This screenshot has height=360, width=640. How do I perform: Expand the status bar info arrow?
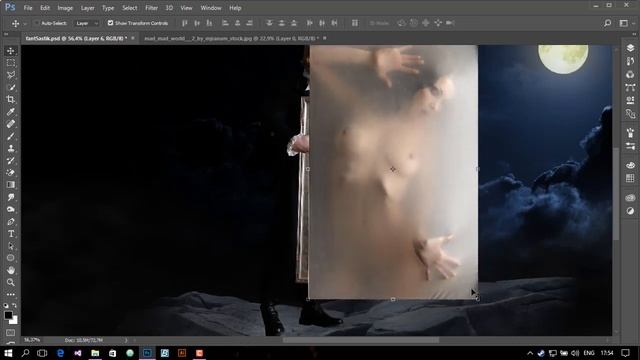coord(126,340)
